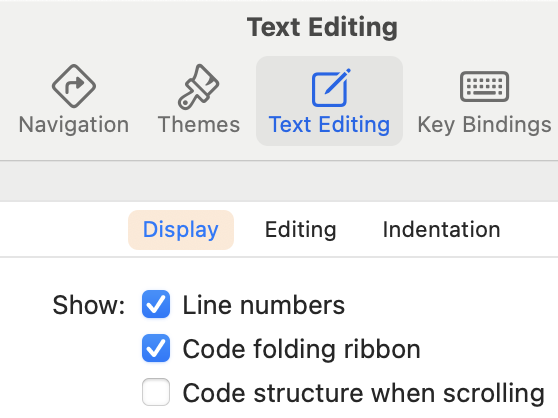Click the "Key Bindings" toolbar label
The height and width of the screenshot is (418, 558).
[484, 125]
